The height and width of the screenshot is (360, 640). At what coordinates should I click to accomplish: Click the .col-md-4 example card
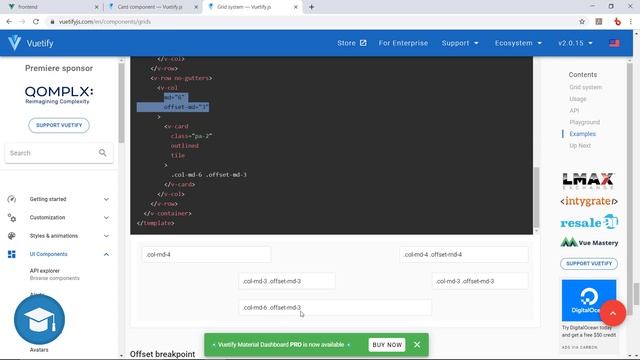click(x=207, y=254)
